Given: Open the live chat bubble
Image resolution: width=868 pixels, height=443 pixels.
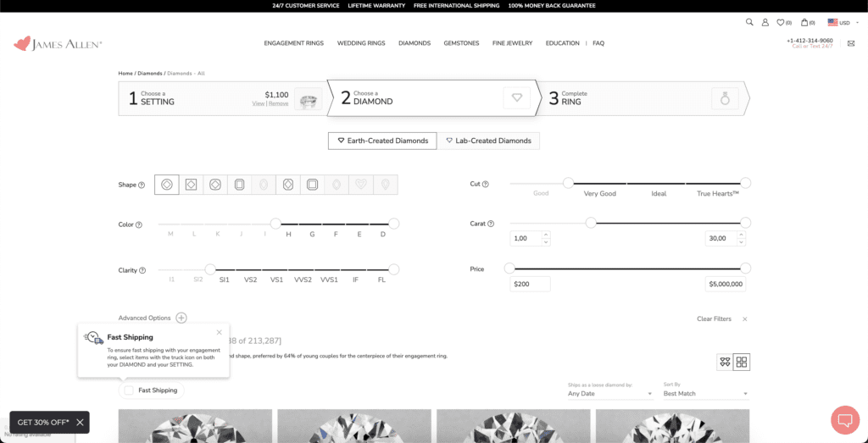Looking at the screenshot, I should [x=845, y=420].
